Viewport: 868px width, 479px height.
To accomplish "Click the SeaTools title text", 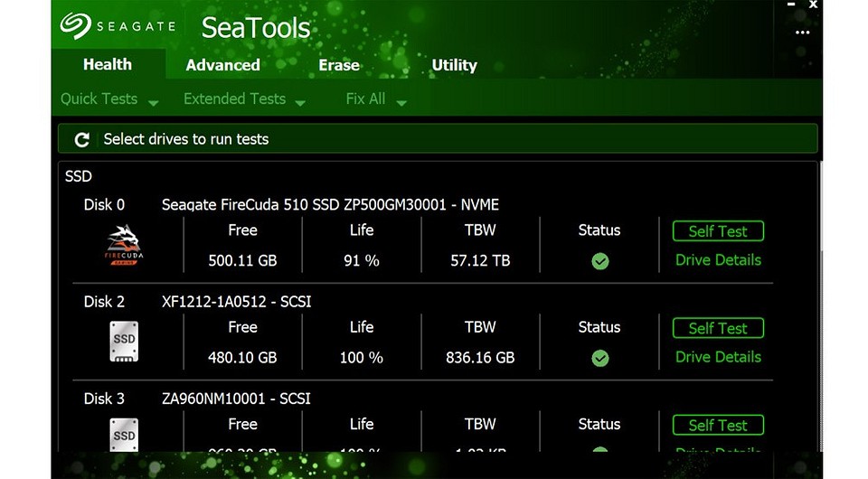I will tap(256, 28).
